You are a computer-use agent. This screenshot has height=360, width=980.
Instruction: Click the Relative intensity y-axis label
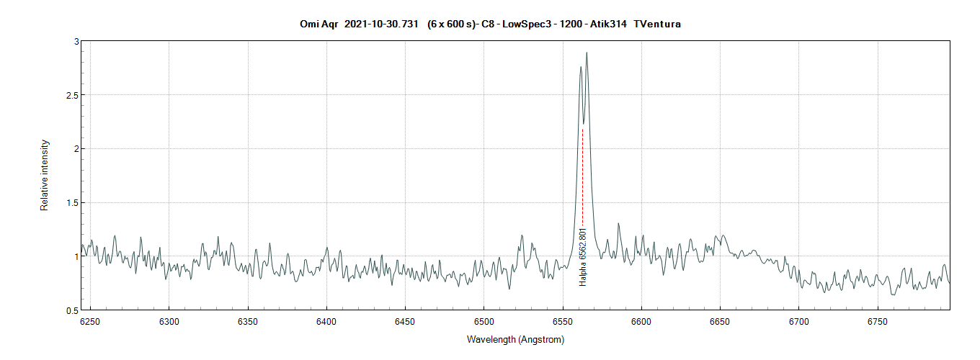point(45,176)
